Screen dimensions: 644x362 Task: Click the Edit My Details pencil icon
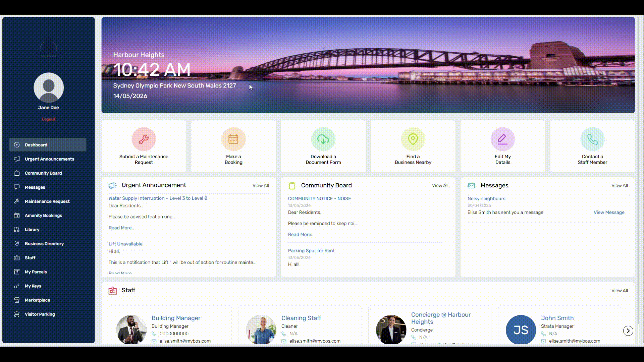(x=502, y=139)
